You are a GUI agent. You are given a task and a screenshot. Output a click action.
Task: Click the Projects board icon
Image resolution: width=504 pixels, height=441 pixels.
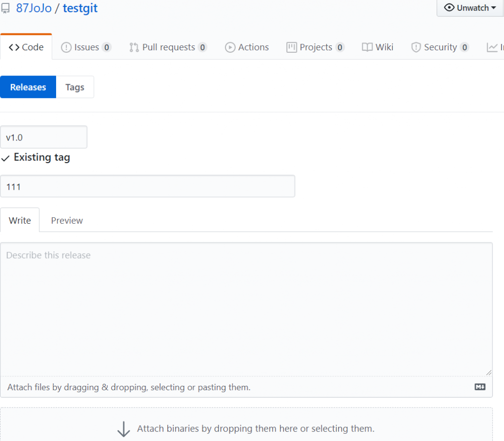[x=291, y=47]
